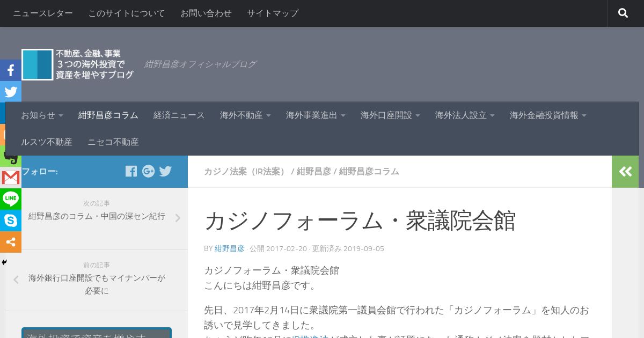This screenshot has height=338, width=644.
Task: Open このサイトについて in top bar
Action: pyautogui.click(x=127, y=13)
